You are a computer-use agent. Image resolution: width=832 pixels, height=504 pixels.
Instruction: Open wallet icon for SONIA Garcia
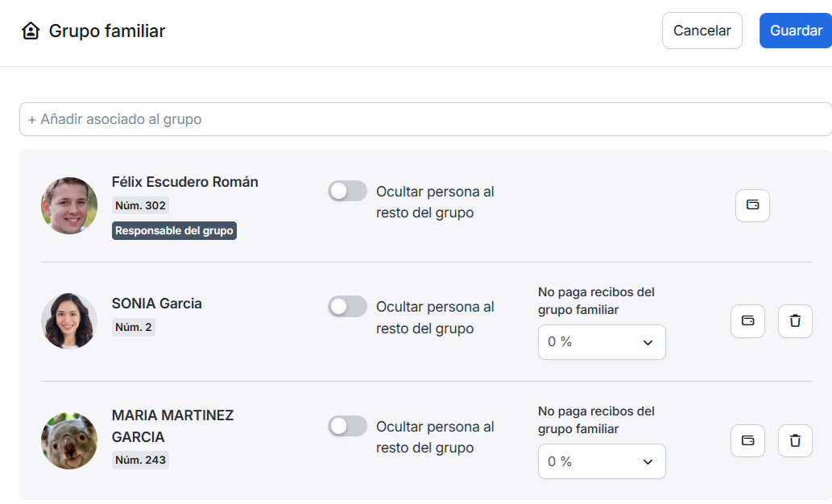click(747, 321)
